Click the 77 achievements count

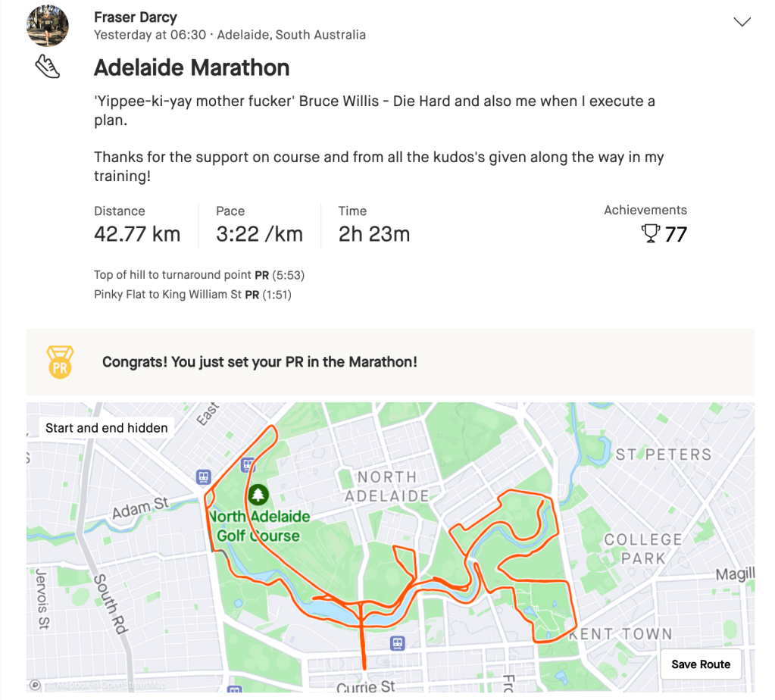[x=675, y=235]
